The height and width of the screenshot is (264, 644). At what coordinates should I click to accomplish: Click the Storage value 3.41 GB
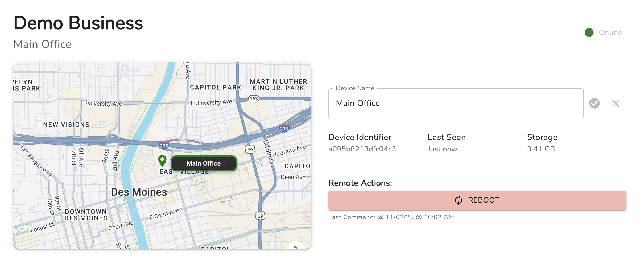(x=541, y=149)
